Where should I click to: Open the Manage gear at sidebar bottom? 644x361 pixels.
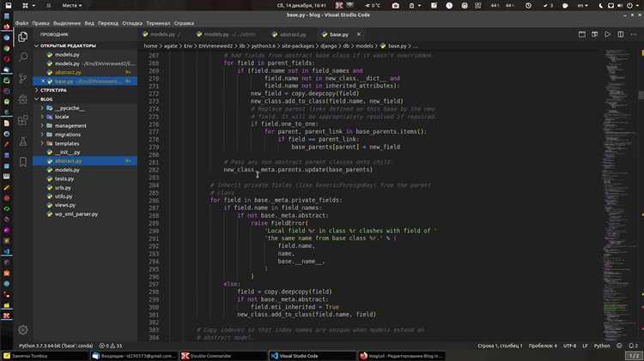(x=23, y=329)
